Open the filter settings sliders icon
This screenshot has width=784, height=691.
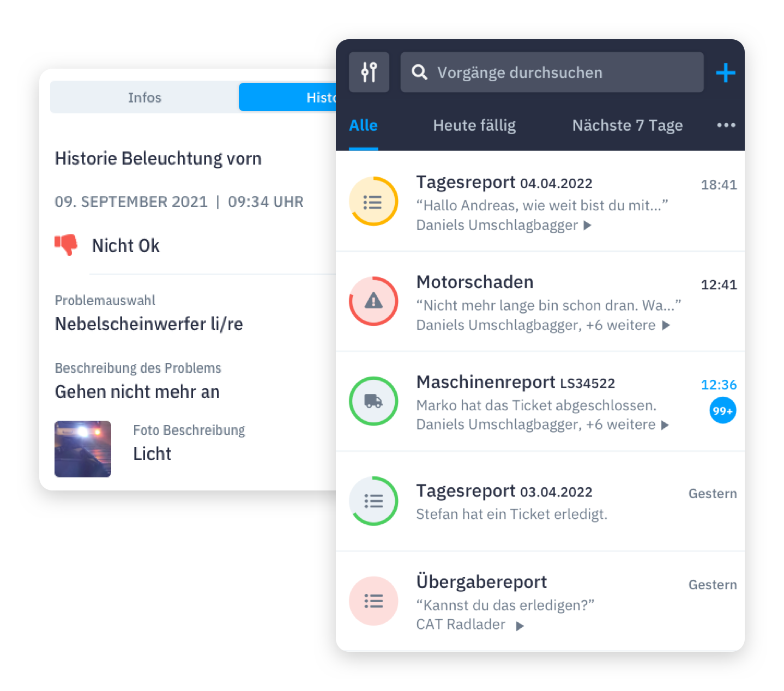tap(369, 72)
